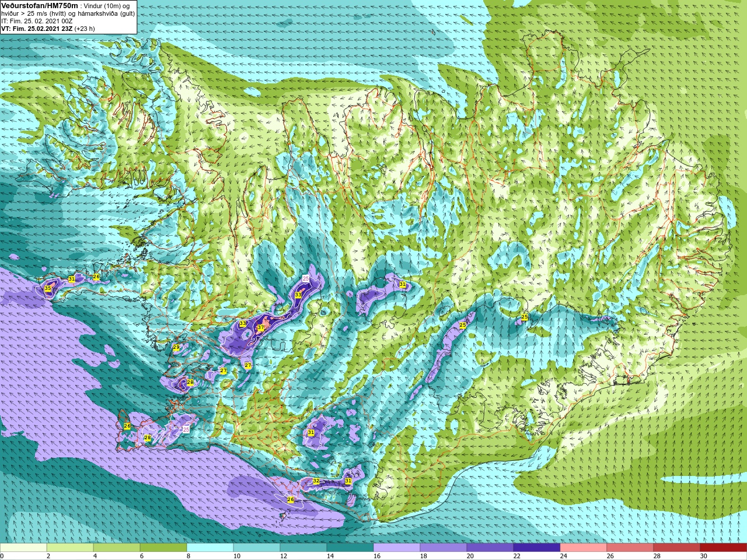Select the 22–24 m/s deep indigo legend swatch

coord(537,548)
